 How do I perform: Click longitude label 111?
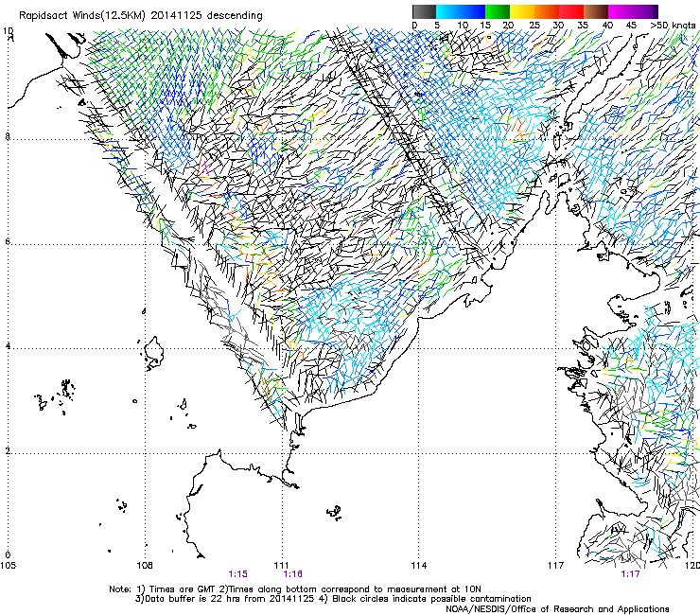click(x=281, y=566)
